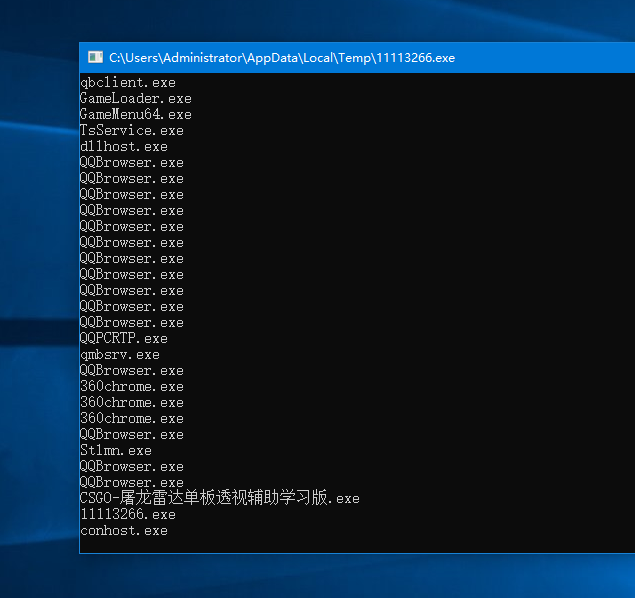The width and height of the screenshot is (635, 598).
Task: Select the Stlmn.exe line
Action: click(x=116, y=451)
